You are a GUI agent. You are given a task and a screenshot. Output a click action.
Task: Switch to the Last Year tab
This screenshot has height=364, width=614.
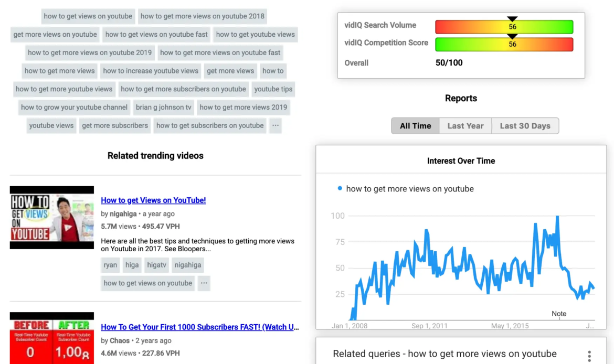pyautogui.click(x=465, y=126)
